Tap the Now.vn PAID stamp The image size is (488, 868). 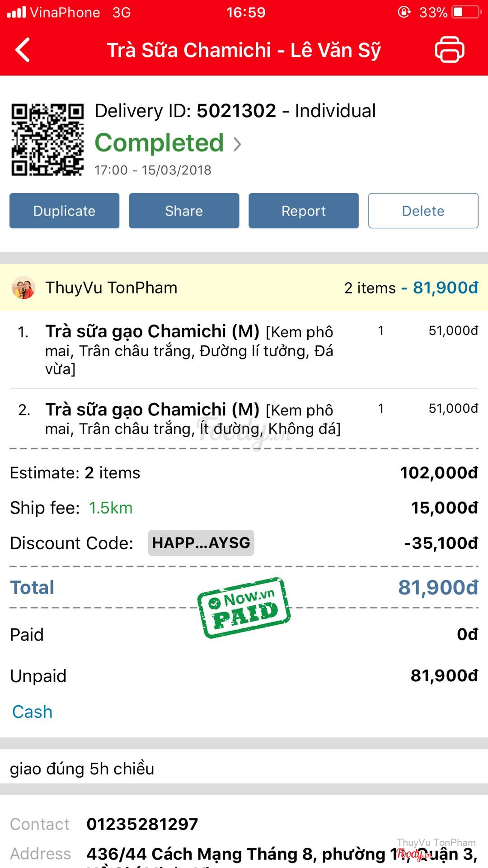(x=244, y=608)
